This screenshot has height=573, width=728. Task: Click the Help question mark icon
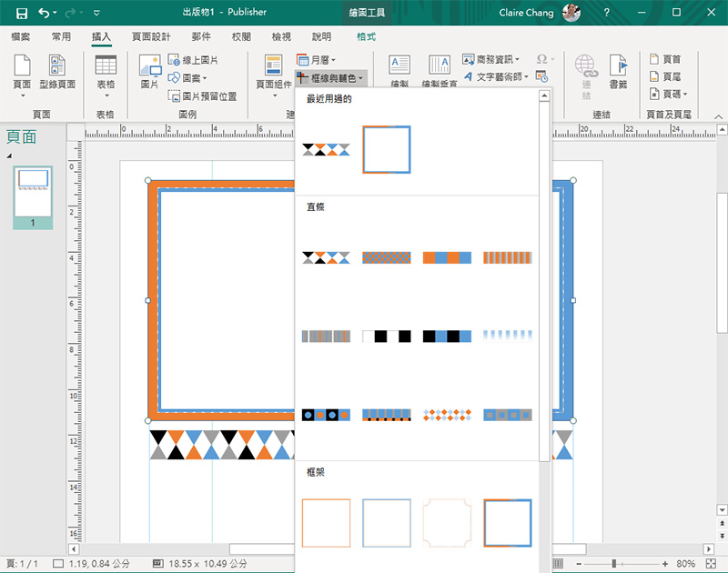(x=606, y=13)
